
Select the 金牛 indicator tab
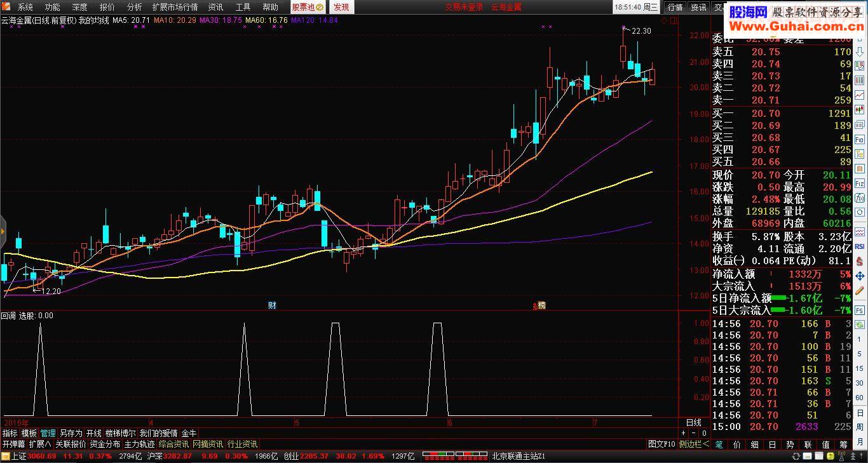[189, 433]
